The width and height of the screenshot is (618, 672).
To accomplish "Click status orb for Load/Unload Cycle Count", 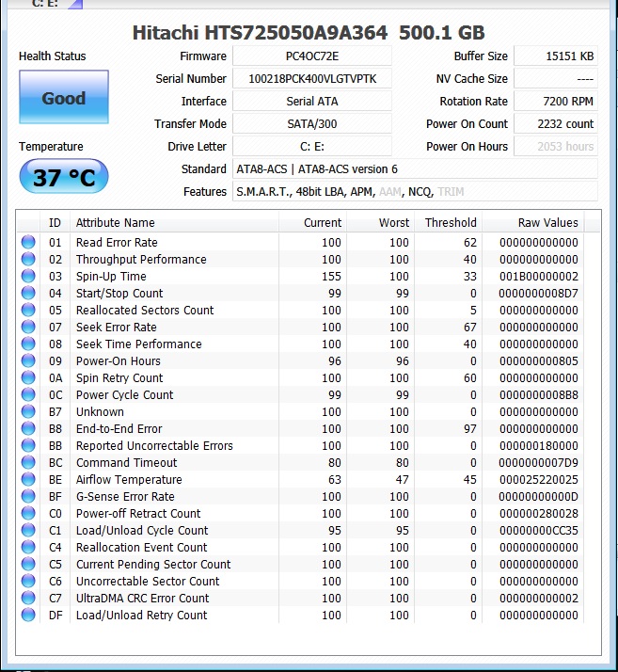I will click(28, 530).
